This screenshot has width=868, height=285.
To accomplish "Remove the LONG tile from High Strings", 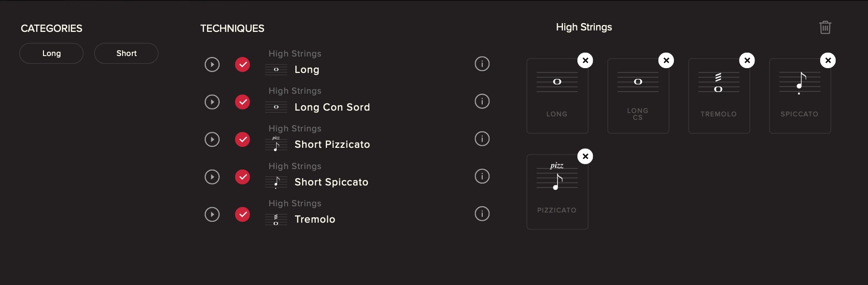I will click(x=585, y=60).
